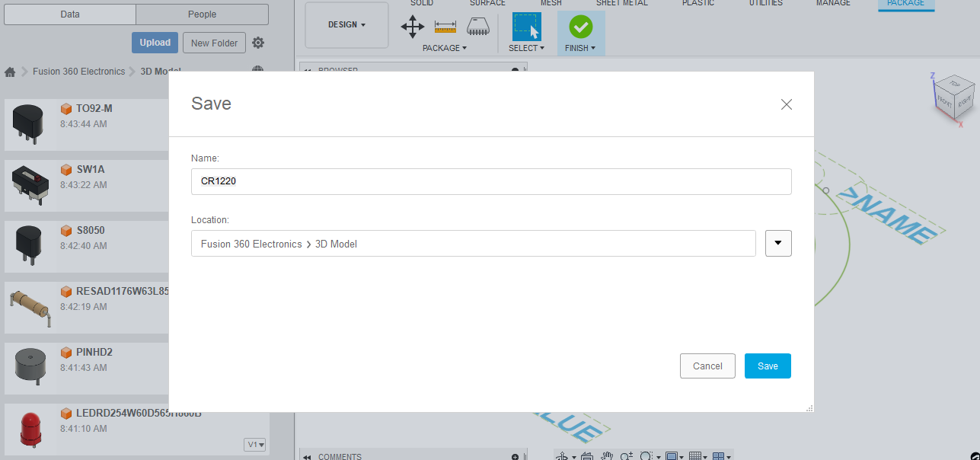Click the orange cube icon beside PINHD2
The width and height of the screenshot is (980, 460).
coord(66,353)
